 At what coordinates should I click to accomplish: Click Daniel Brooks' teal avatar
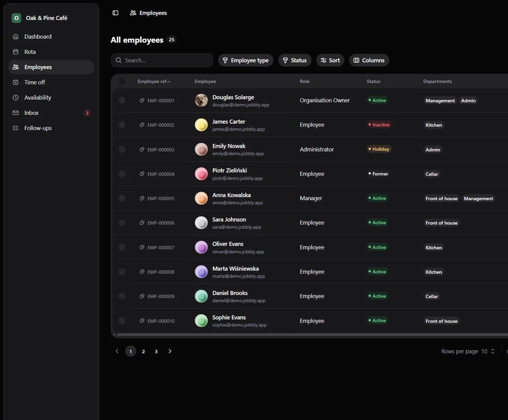click(201, 296)
